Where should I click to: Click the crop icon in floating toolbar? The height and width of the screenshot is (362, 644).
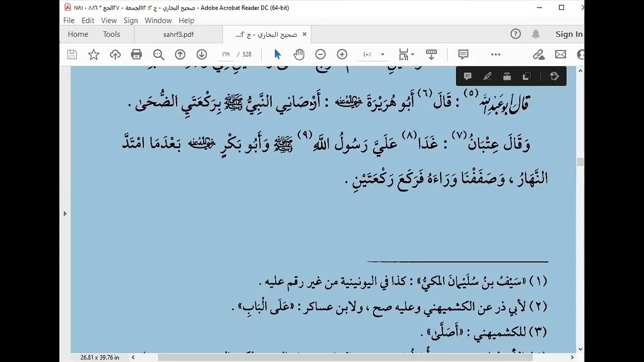(x=527, y=76)
